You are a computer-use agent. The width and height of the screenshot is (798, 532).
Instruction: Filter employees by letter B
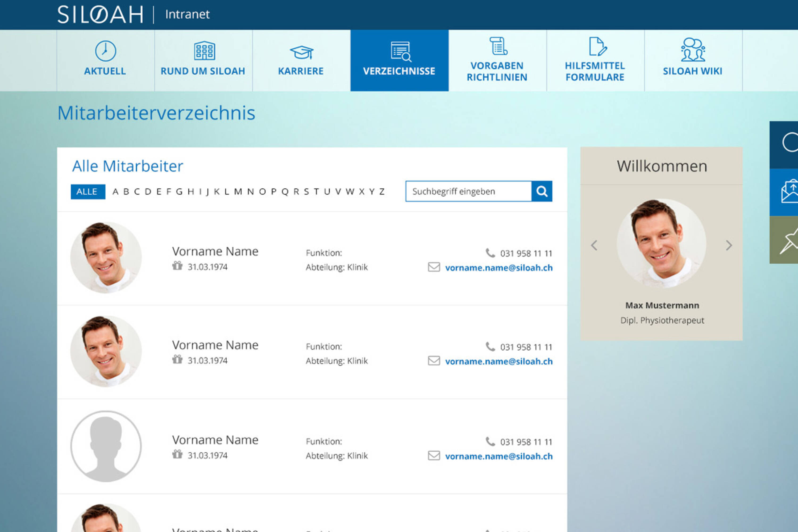point(126,192)
